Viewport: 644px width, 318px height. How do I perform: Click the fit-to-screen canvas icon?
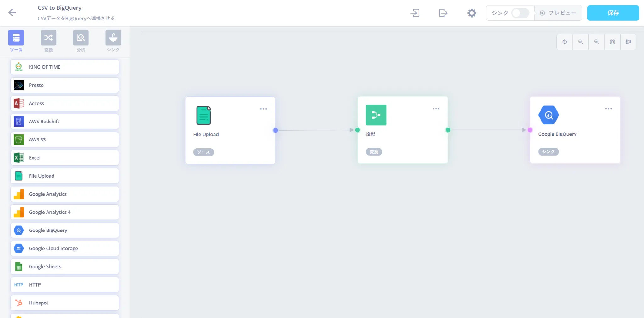point(612,42)
